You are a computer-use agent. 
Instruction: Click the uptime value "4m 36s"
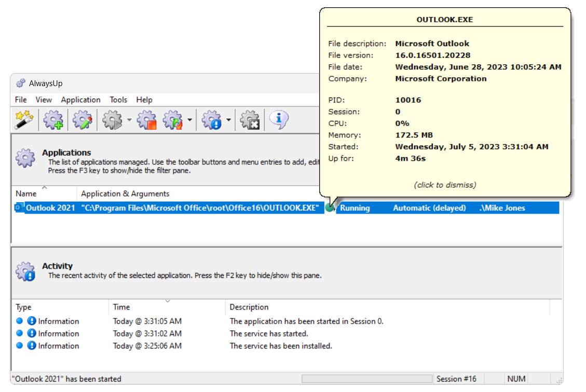pyautogui.click(x=411, y=158)
